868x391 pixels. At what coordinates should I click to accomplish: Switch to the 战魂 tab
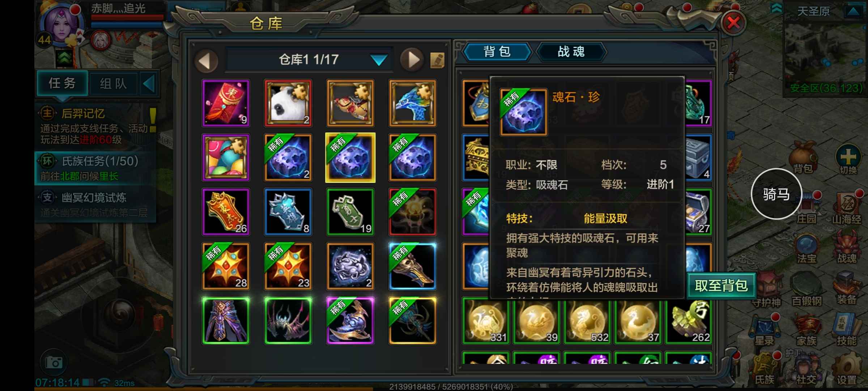pos(571,52)
